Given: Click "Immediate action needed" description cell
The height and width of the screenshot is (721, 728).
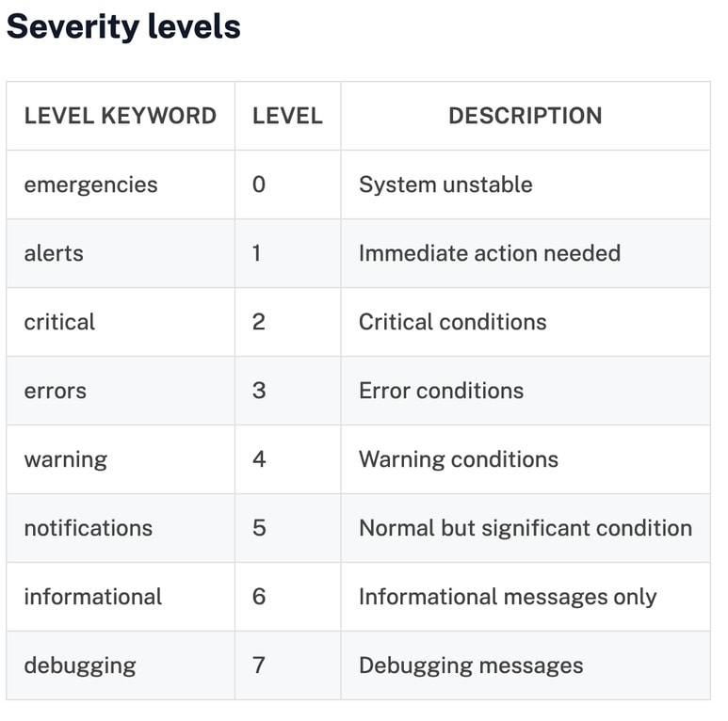Looking at the screenshot, I should click(x=490, y=253).
